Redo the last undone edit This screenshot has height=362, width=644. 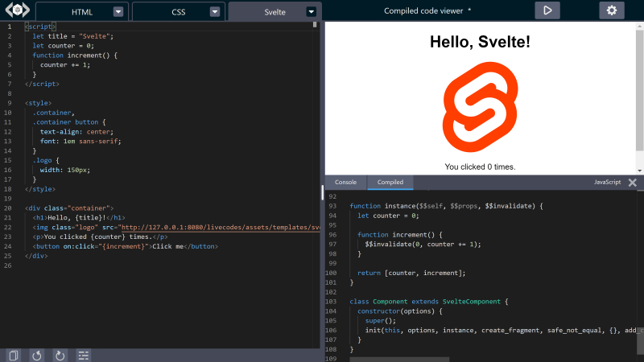pos(59,355)
